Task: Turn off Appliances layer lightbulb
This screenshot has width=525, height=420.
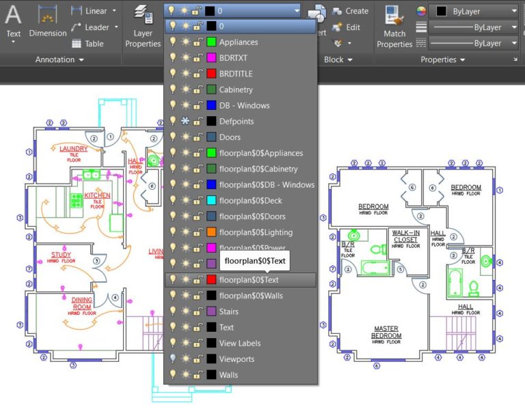Action: coord(173,42)
